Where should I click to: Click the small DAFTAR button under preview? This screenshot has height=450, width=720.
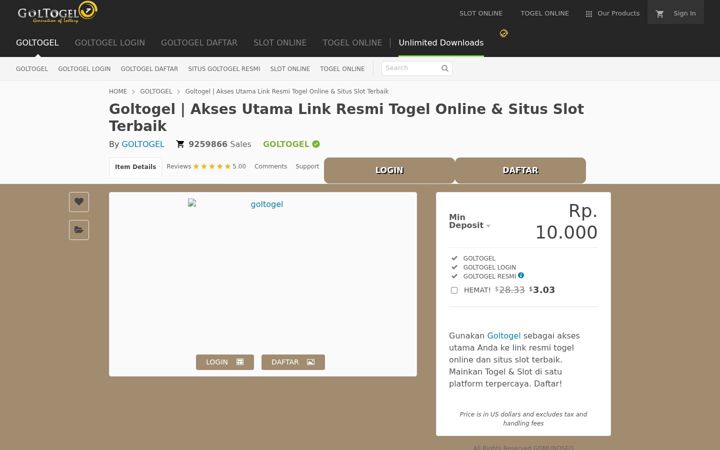pyautogui.click(x=293, y=362)
